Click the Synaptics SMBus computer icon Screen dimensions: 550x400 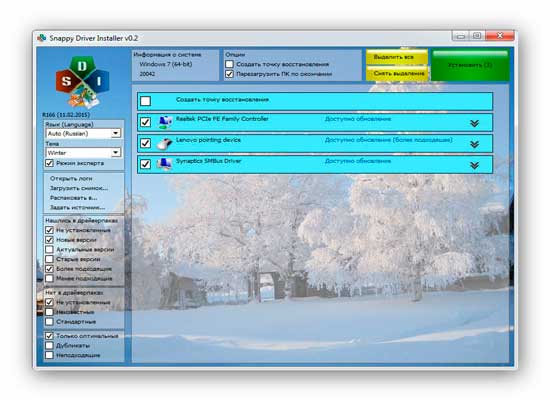click(x=165, y=164)
